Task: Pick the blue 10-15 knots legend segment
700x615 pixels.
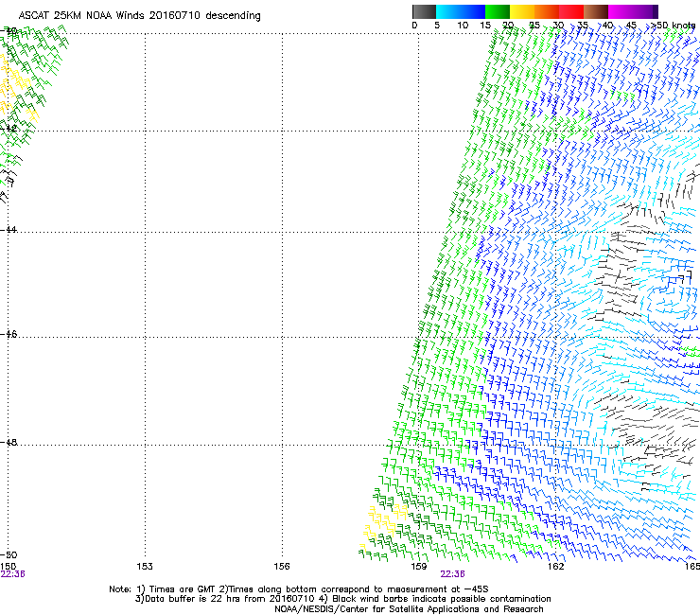Action: pos(473,11)
